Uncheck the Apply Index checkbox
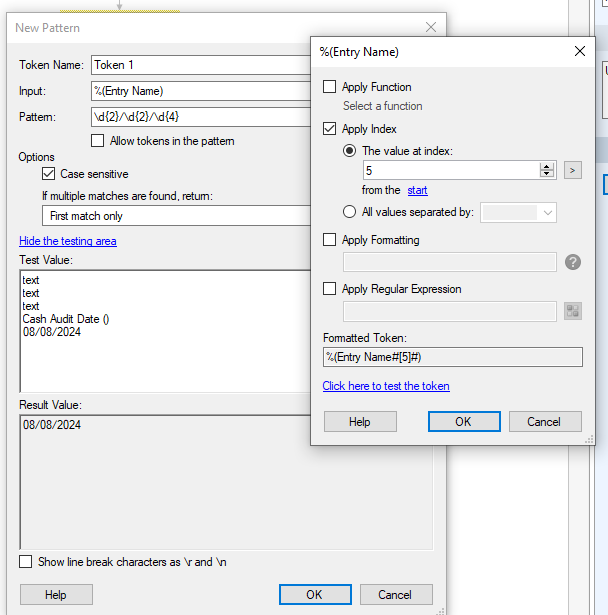This screenshot has width=608, height=615. point(329,129)
